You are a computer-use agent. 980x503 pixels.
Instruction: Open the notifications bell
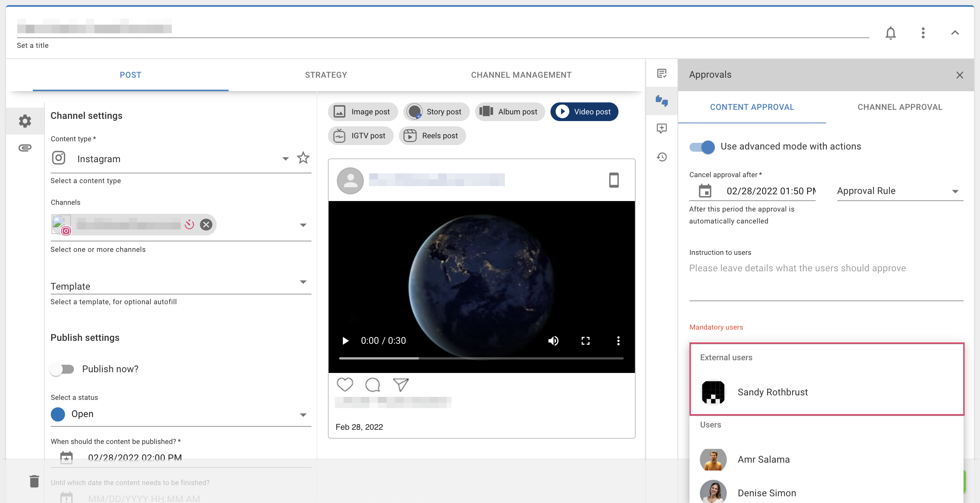[890, 33]
